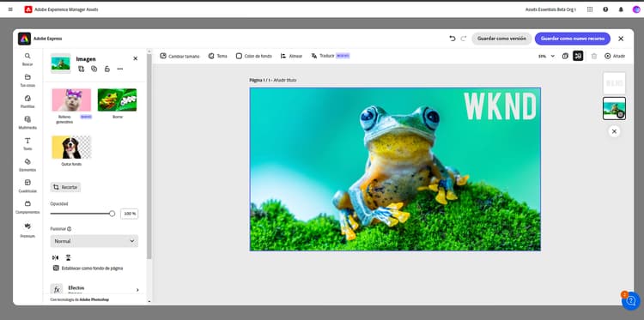
Task: Expand the Efectos section
Action: pyautogui.click(x=94, y=290)
